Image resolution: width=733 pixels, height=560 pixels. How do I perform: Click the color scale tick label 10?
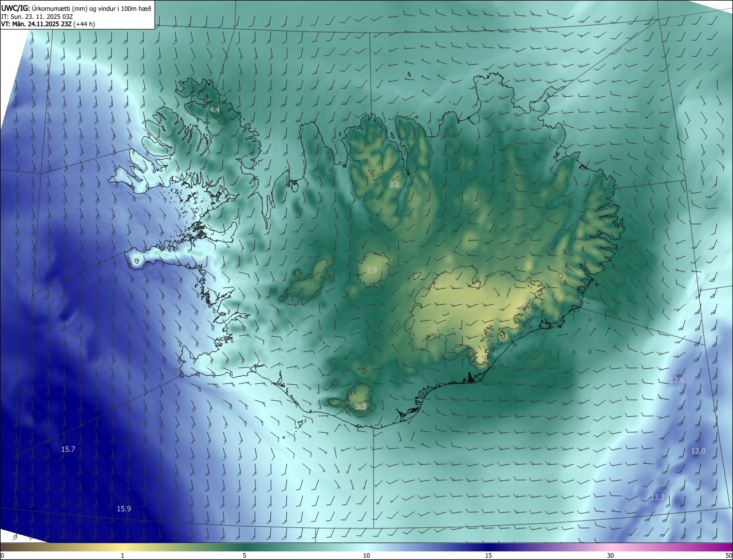pyautogui.click(x=366, y=555)
